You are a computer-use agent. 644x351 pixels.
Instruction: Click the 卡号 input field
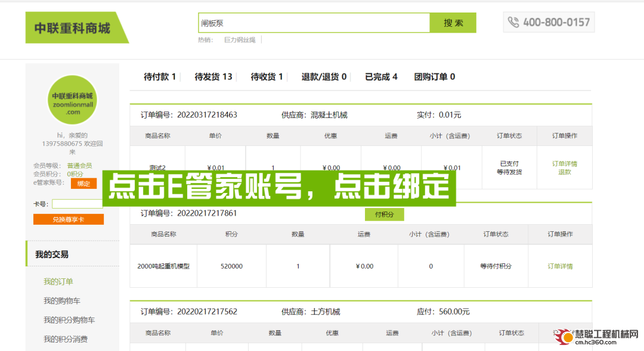77,204
